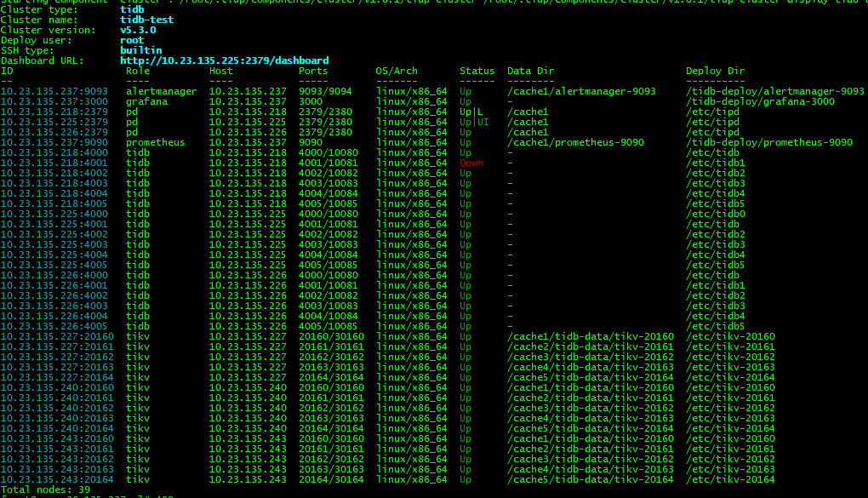Click ID 10.23.135.237:9093 of alertmanager row
Image resolution: width=868 pixels, height=498 pixels.
[54, 91]
